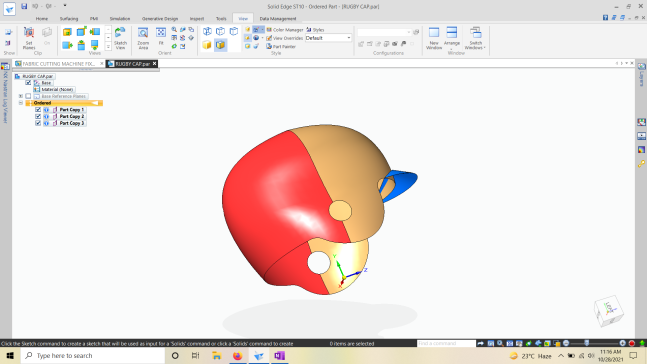
Task: Open the Help icon at top right
Action: click(x=605, y=17)
